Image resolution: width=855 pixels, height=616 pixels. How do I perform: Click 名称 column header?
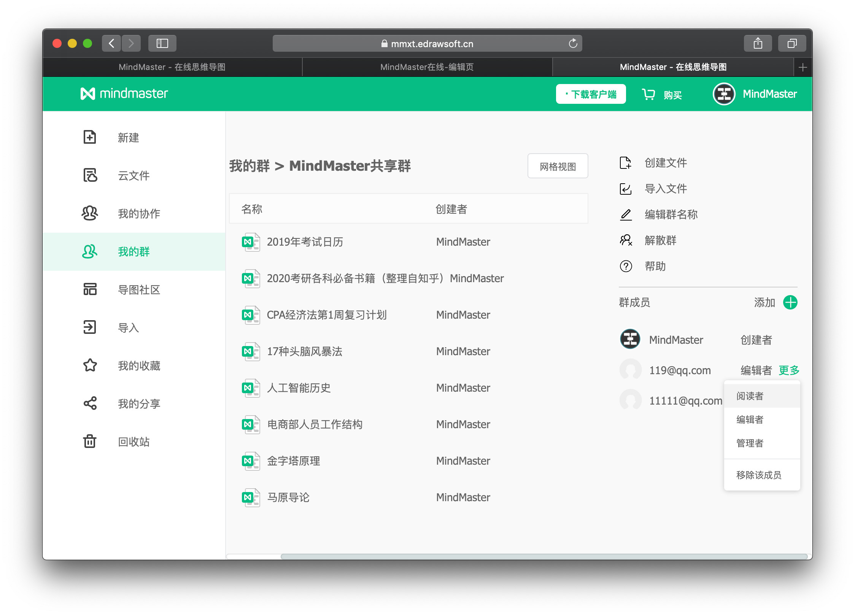252,209
